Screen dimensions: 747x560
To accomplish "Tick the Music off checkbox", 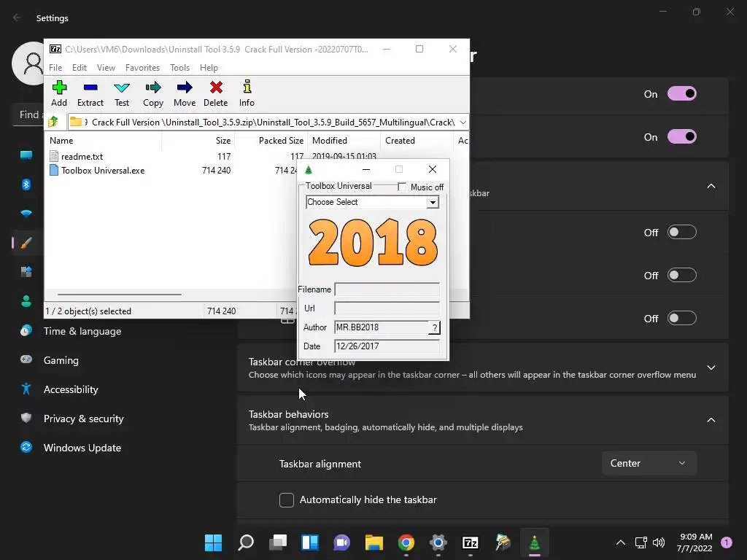I will point(402,187).
